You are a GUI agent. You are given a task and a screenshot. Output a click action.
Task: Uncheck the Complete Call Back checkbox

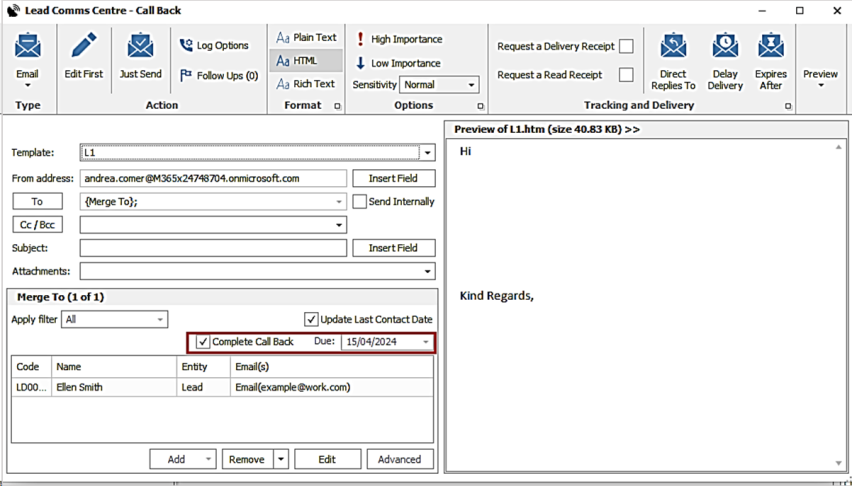pos(204,342)
